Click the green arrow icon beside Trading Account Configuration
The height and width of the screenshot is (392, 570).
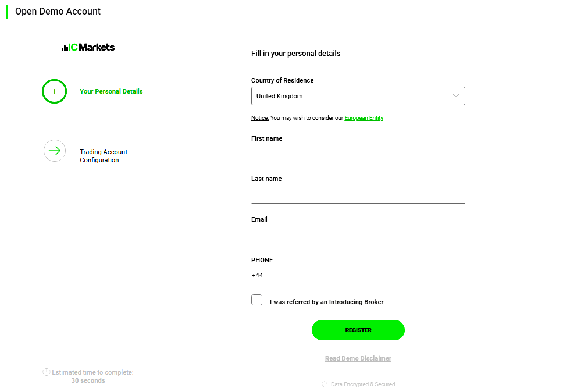[54, 151]
